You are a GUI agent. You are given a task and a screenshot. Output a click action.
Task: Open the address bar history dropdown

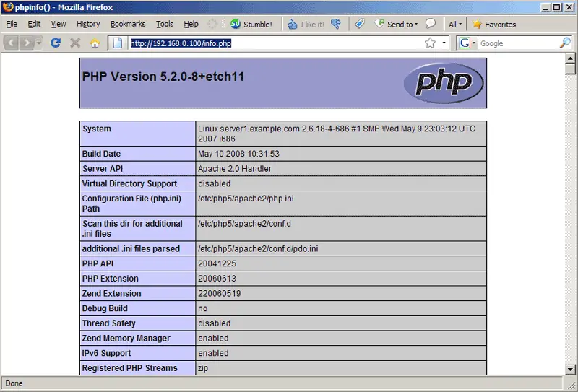coord(444,43)
